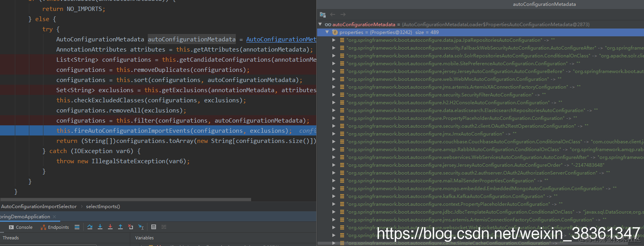Click Trace Current Stream Chain icon
The image size is (644, 246).
pyautogui.click(x=164, y=227)
